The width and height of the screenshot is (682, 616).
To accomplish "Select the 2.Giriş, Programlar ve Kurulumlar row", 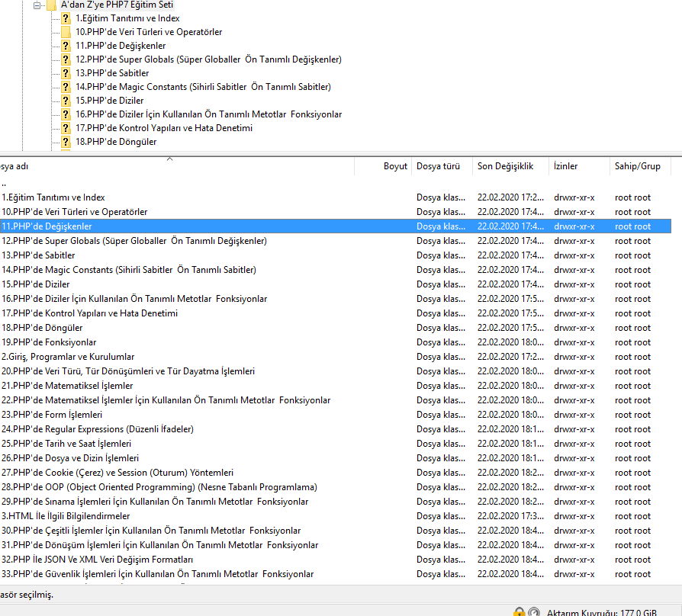I will [x=336, y=357].
